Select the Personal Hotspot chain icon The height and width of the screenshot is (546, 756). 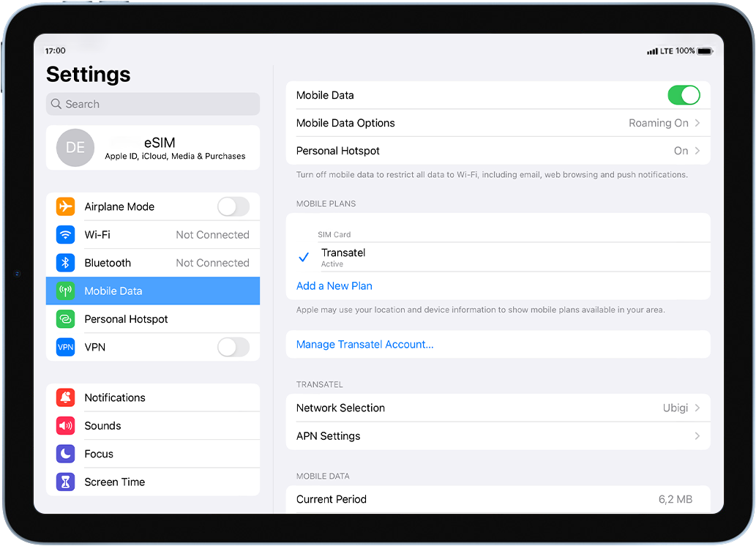[x=65, y=319]
